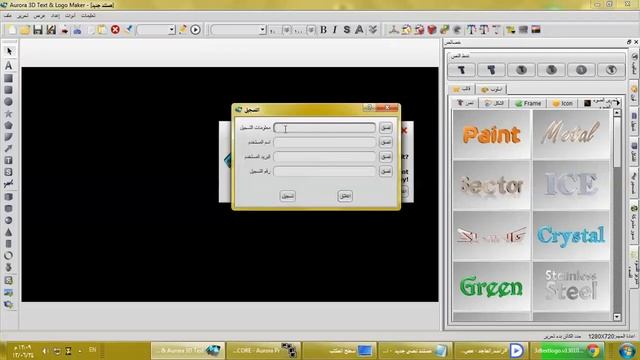Viewport: 640px width, 360px height.
Task: Choose the second text shape style button
Action: tap(491, 70)
